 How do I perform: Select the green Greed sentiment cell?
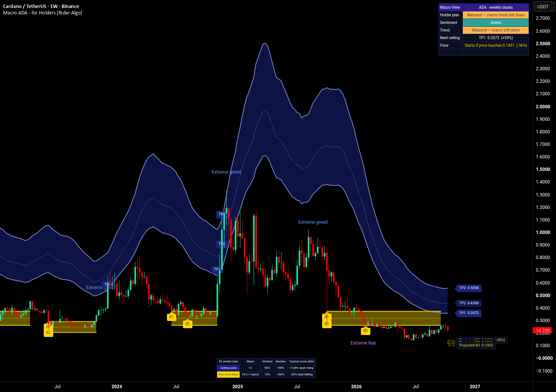click(496, 22)
